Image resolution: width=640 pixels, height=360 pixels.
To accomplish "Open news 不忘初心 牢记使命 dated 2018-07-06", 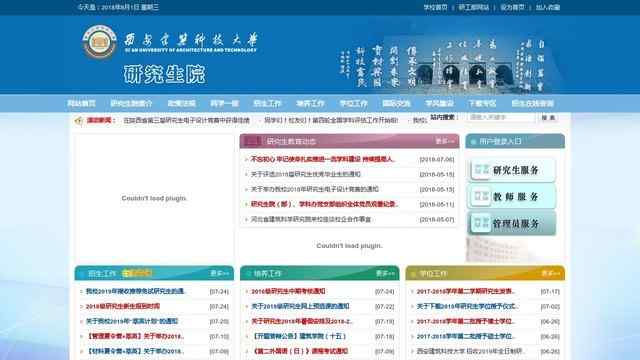I will pos(323,159).
